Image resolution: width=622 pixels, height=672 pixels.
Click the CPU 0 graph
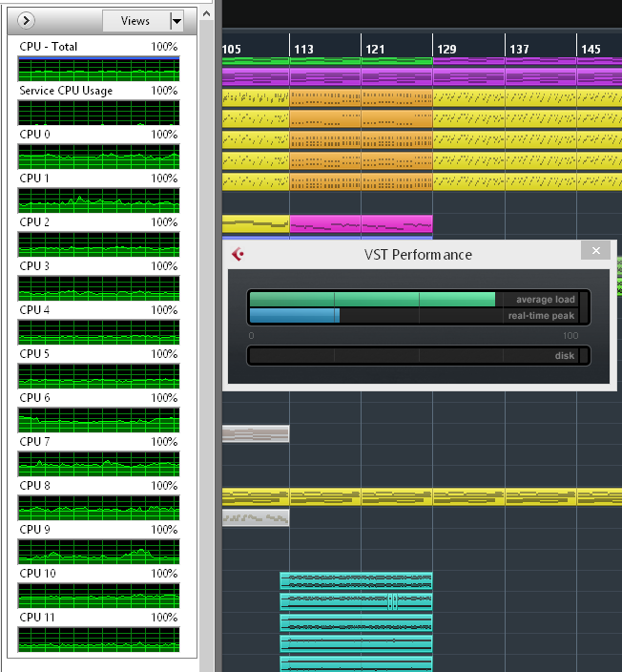pyautogui.click(x=98, y=157)
